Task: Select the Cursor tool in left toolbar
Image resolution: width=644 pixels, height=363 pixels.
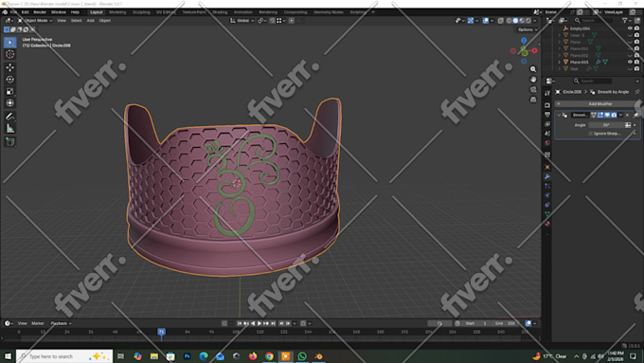Action: [x=10, y=54]
